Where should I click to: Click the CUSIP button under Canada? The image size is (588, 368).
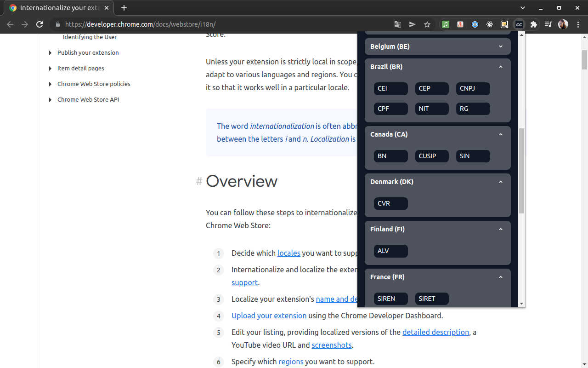431,156
